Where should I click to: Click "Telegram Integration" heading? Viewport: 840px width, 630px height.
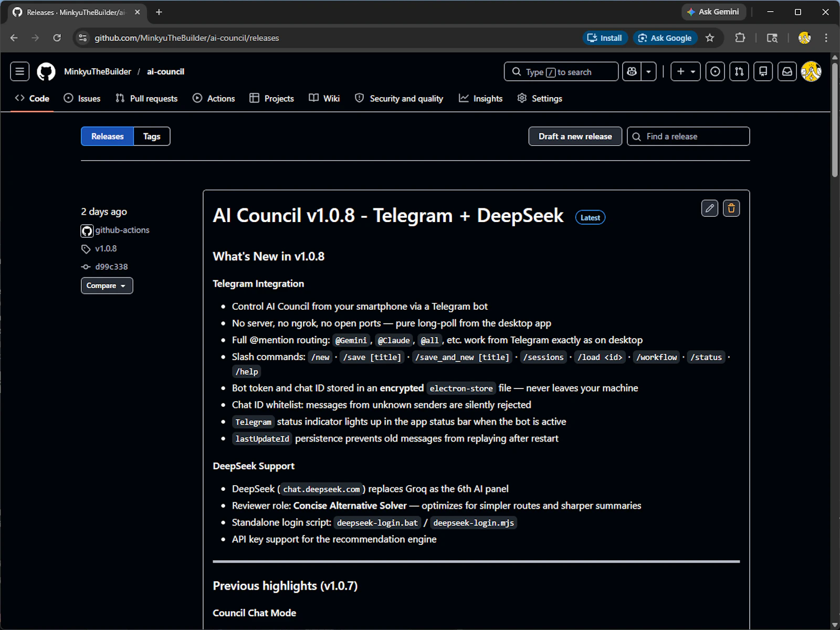pyautogui.click(x=258, y=283)
